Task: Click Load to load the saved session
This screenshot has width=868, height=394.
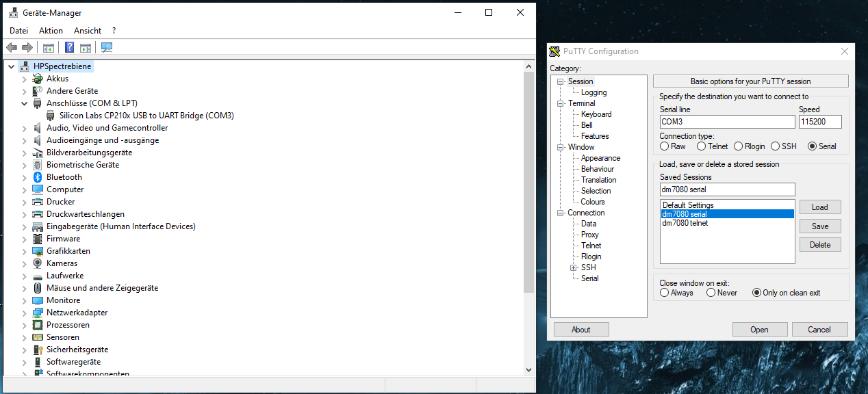Action: [x=819, y=207]
